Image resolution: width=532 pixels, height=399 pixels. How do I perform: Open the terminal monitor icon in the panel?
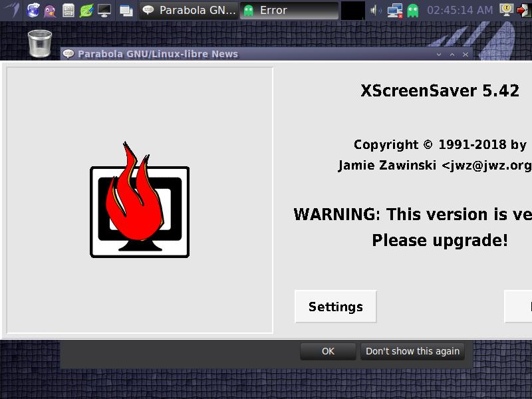point(104,11)
